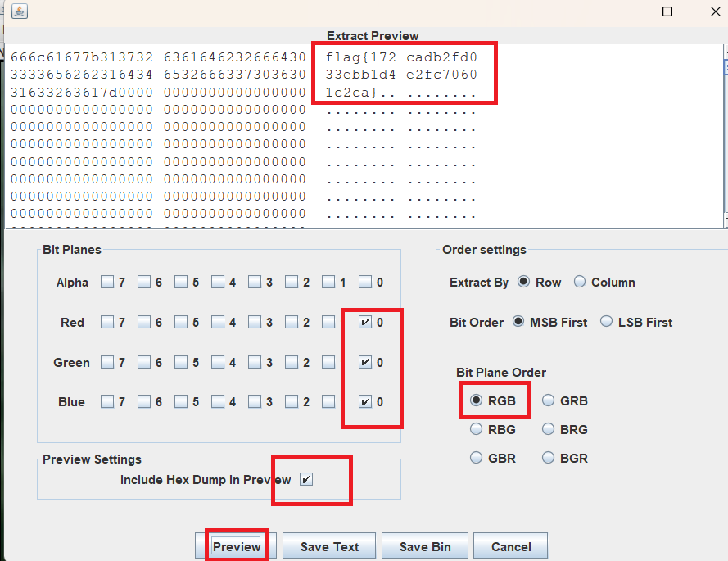Check Red bit plane 7
This screenshot has width=728, height=561.
coord(107,322)
